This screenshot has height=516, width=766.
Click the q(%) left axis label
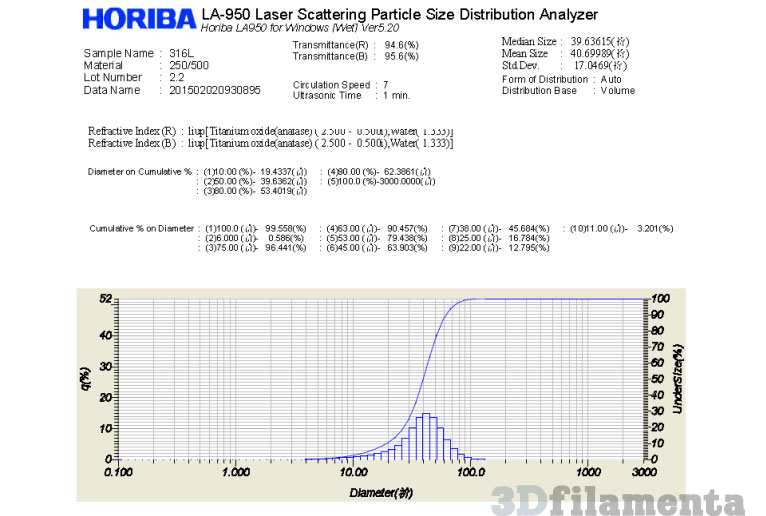(85, 378)
